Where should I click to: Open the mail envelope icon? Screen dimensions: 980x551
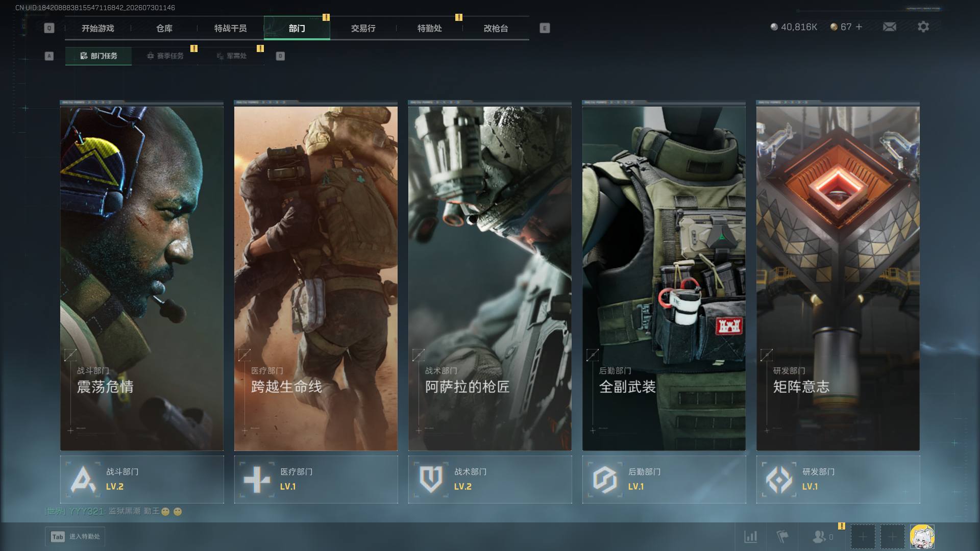pyautogui.click(x=889, y=27)
